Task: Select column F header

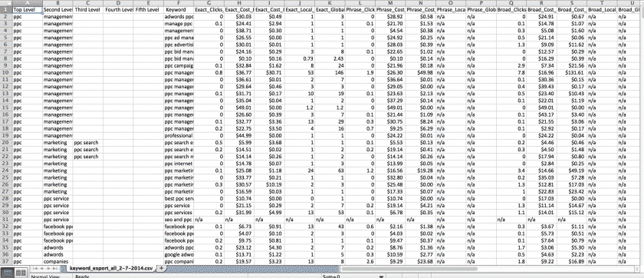Action: tap(178, 3)
